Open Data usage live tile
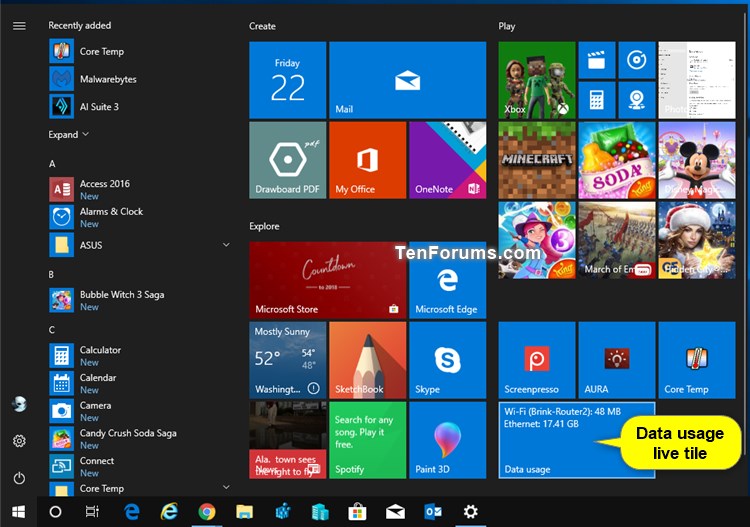 coord(577,440)
